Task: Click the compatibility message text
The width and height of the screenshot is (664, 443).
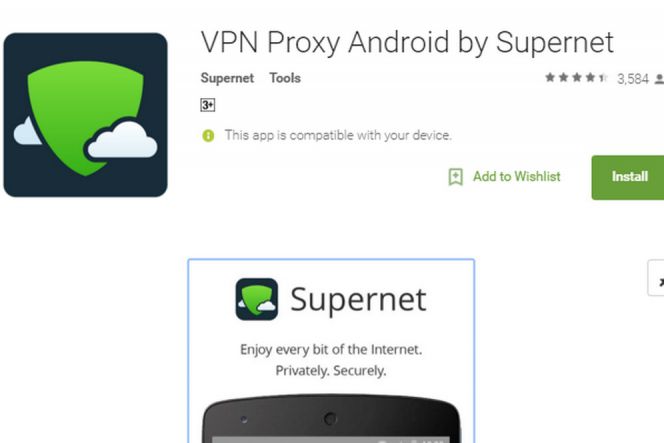Action: click(338, 136)
